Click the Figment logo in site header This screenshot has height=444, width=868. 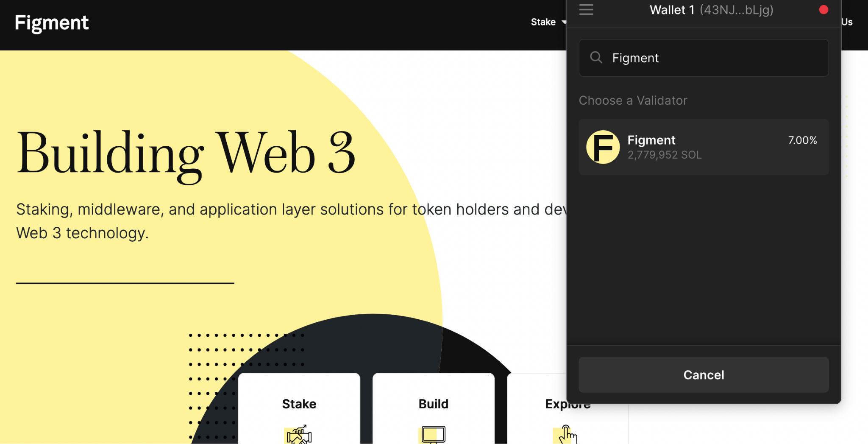pyautogui.click(x=52, y=23)
